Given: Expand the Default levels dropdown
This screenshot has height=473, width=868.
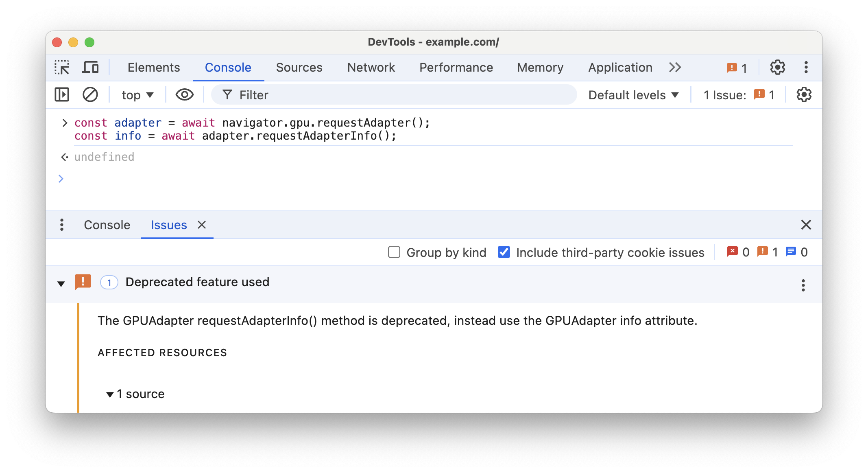Looking at the screenshot, I should (634, 95).
